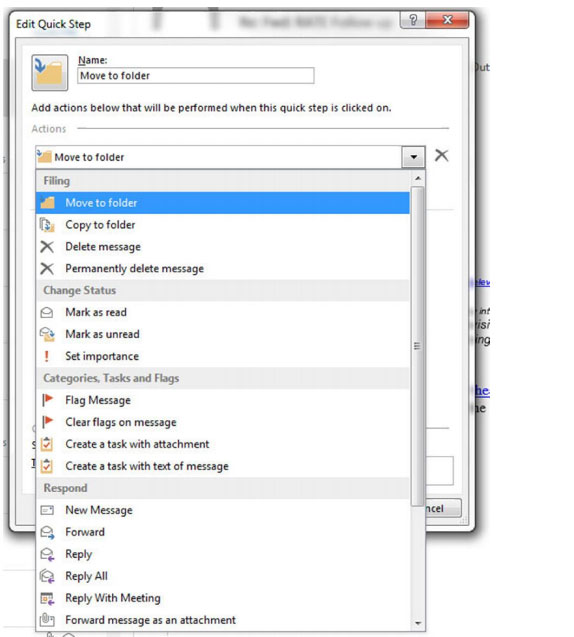574x637 pixels.
Task: Click the Move to folder item's folder icon
Action: pos(47,203)
